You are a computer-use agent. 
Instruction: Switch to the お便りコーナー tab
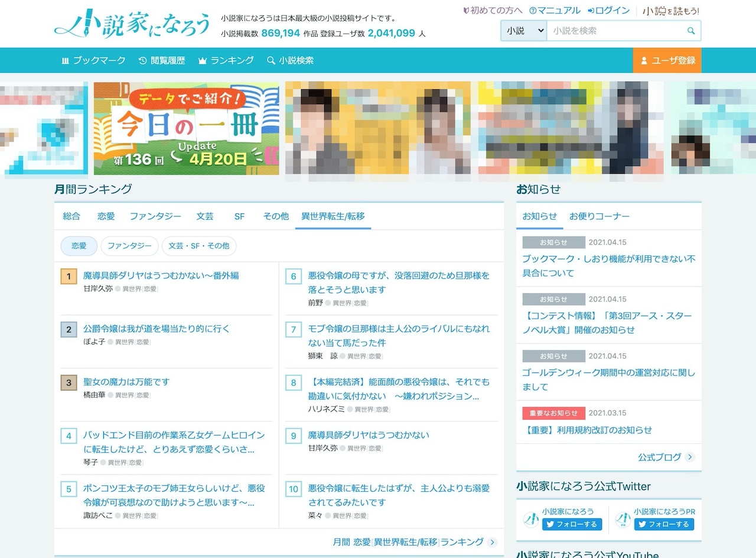tap(599, 216)
